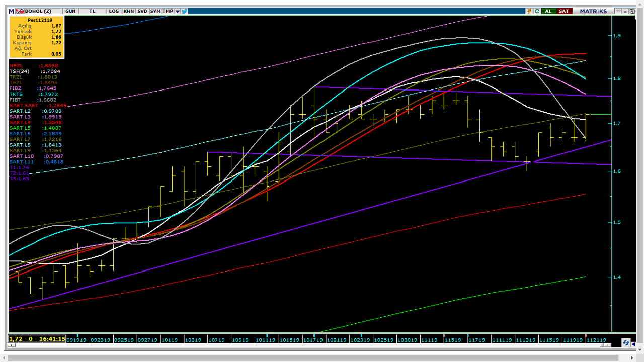Click the outer vertical scrollbar down arrow
644x362 pixels.
[x=640, y=350]
